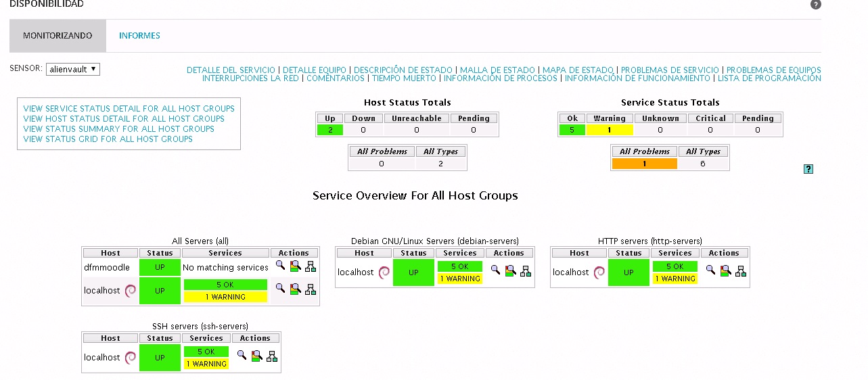Click the Debian logo beside localhost in SSH servers
This screenshot has height=380, width=868.
(x=130, y=358)
